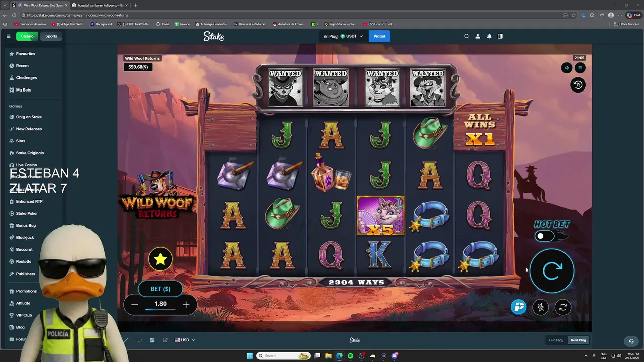Screen dimensions: 644x362
Task: Select Fun Play mode
Action: (x=556, y=340)
